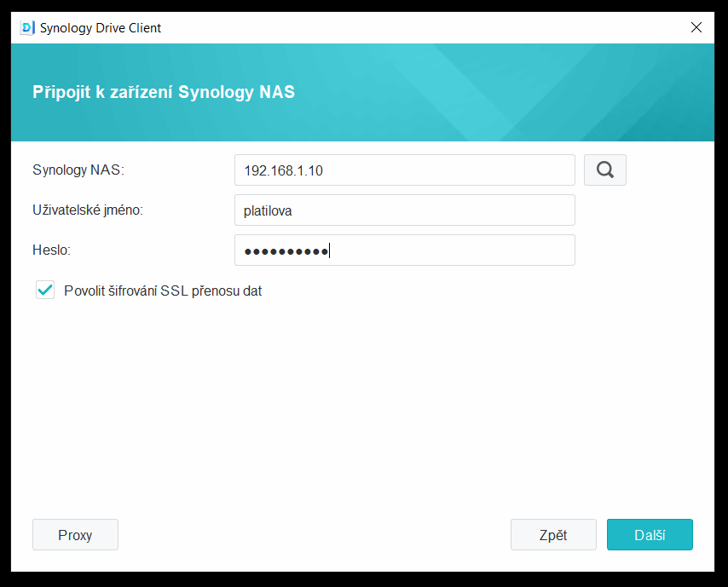The width and height of the screenshot is (728, 587).
Task: Place cursor on the 'platilova' username text
Action: 268,210
